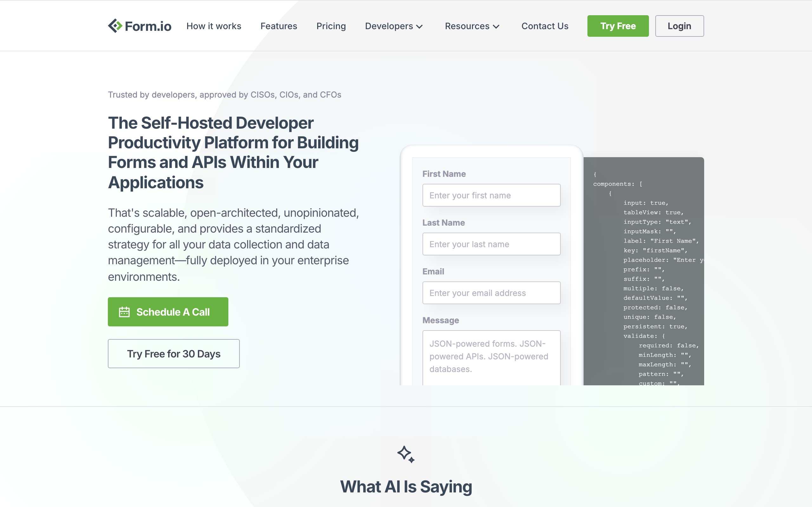Open the Contact Us page
812x507 pixels.
point(545,26)
